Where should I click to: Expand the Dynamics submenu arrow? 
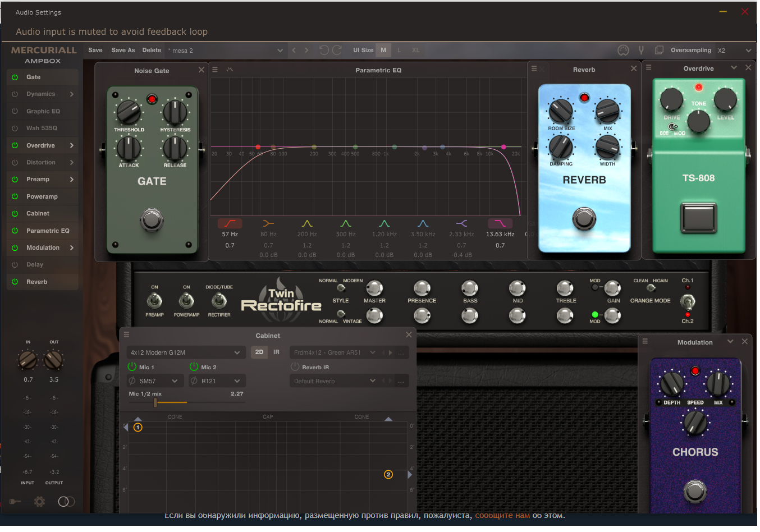coord(72,94)
